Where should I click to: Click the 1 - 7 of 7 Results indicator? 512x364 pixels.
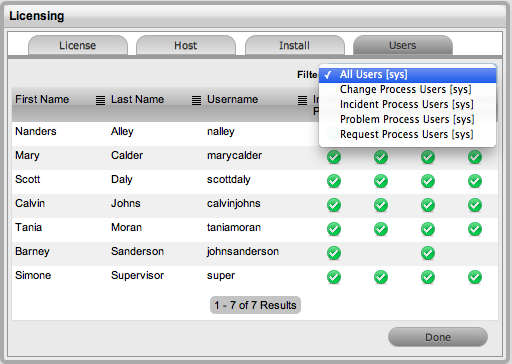click(x=255, y=305)
